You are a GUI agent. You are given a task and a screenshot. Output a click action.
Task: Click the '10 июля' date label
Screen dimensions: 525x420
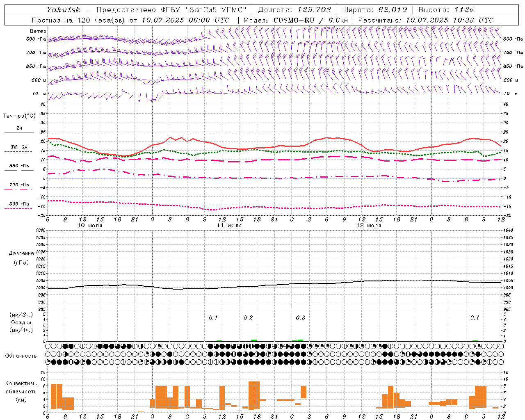tap(90, 226)
